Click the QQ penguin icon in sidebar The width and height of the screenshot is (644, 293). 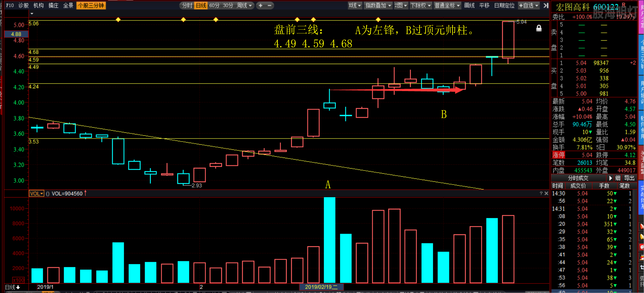[641, 257]
